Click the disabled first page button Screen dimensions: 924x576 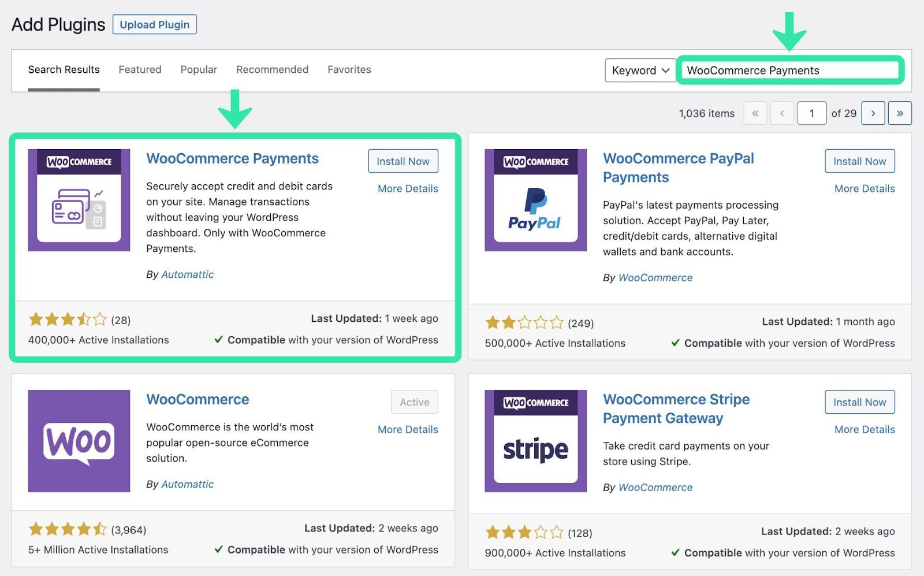pyautogui.click(x=755, y=113)
